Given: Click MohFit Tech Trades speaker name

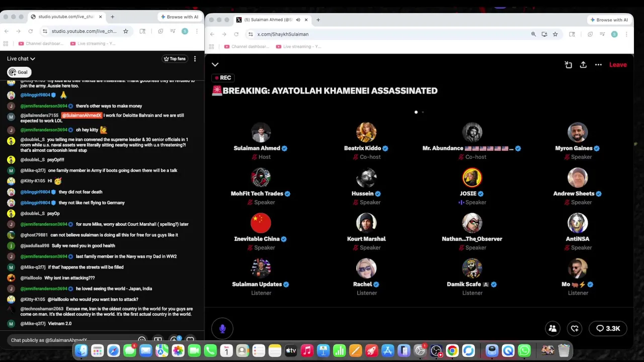Looking at the screenshot, I should tap(257, 194).
